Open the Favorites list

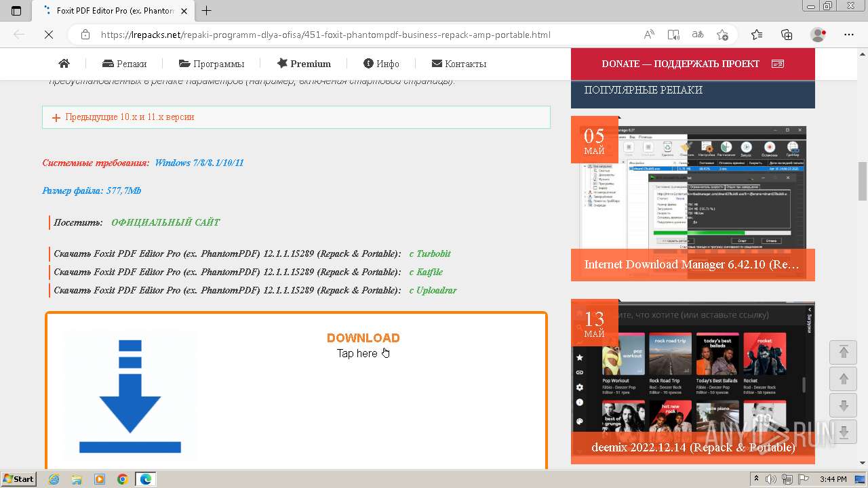(757, 35)
